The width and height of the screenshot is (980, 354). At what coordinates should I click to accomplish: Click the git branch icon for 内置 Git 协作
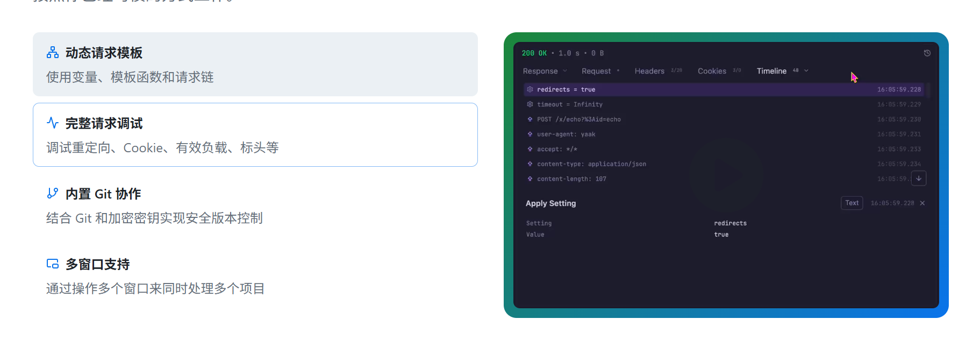click(53, 194)
